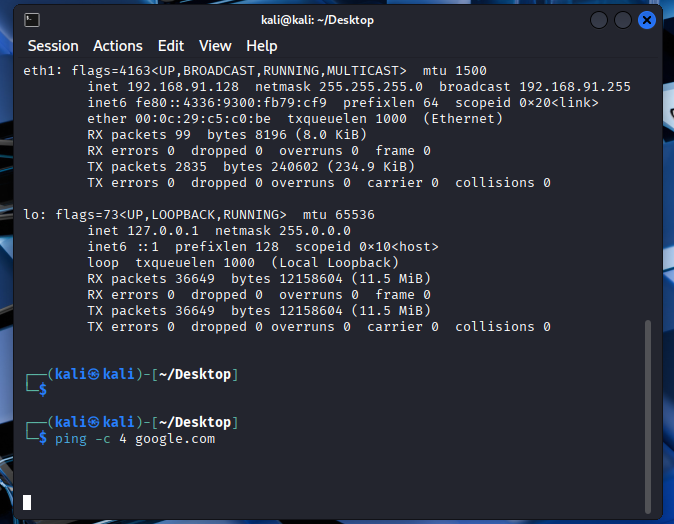Maximize the terminal window
This screenshot has width=674, height=524.
point(622,20)
